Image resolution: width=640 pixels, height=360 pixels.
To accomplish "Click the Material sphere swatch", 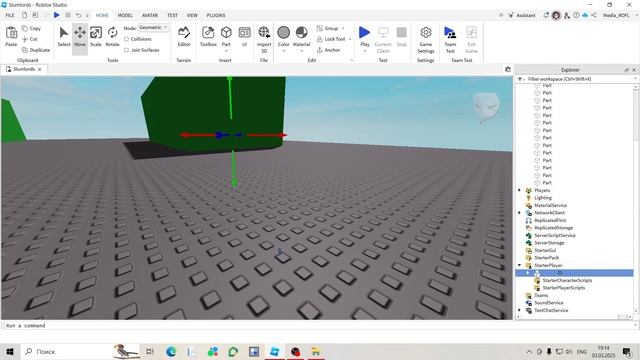I will (301, 32).
